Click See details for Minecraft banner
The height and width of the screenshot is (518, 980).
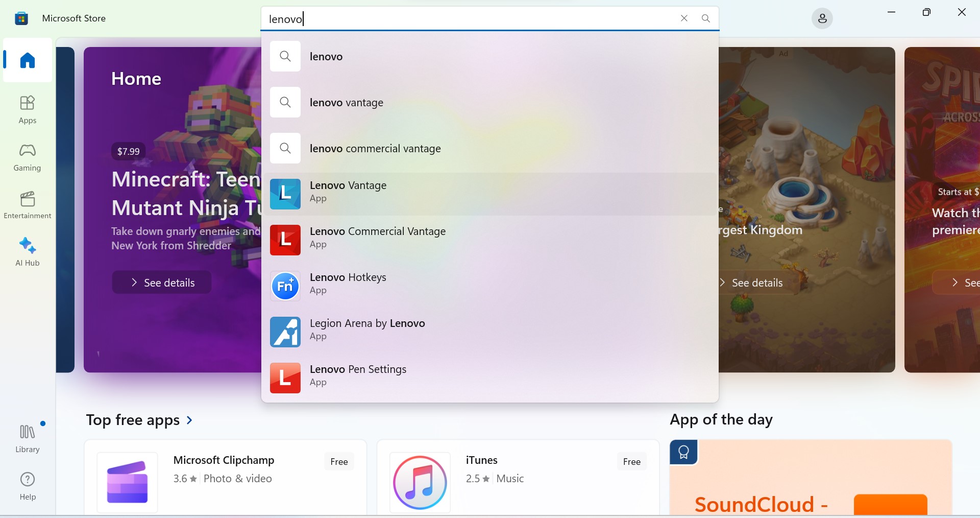[x=162, y=282]
